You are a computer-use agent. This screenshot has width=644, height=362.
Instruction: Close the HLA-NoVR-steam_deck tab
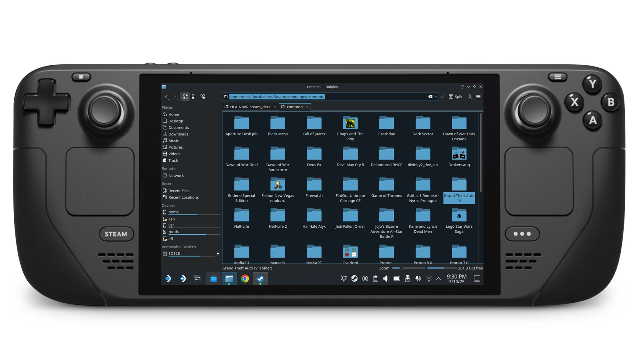275,107
